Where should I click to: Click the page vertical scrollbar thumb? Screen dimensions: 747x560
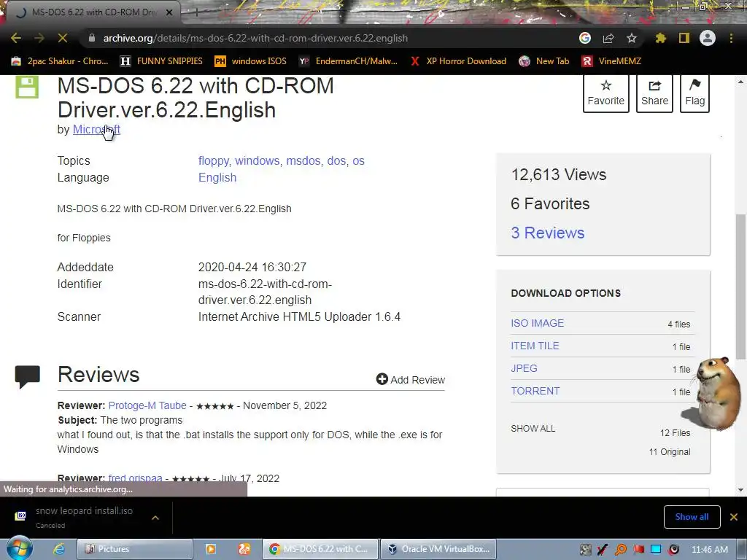740,287
